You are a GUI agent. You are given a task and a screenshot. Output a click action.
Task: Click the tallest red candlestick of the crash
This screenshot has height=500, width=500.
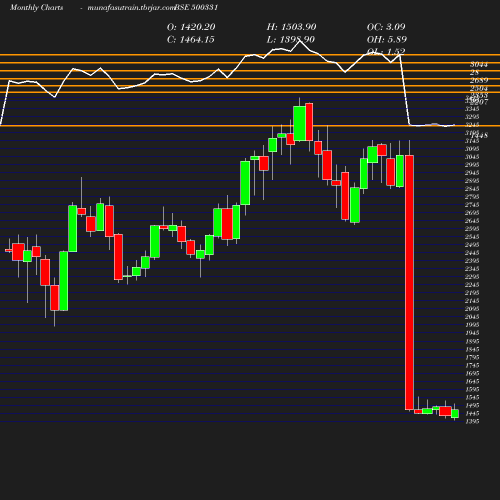coord(409,282)
